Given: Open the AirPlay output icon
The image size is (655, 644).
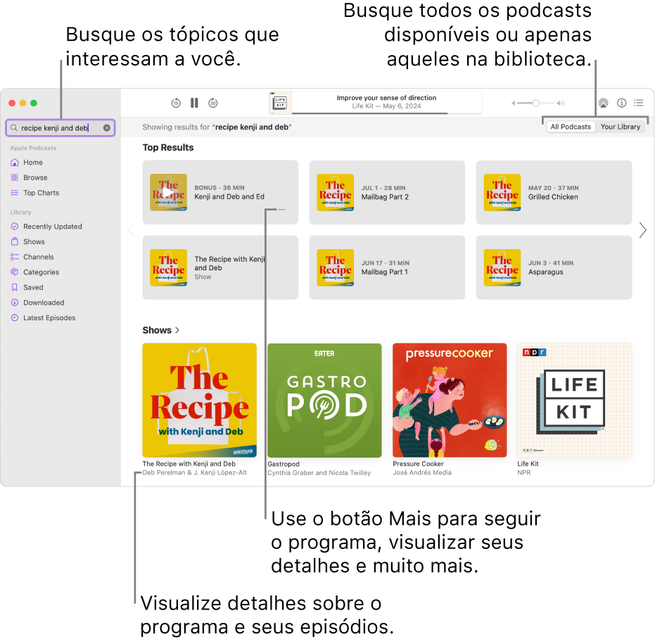Looking at the screenshot, I should tap(603, 103).
